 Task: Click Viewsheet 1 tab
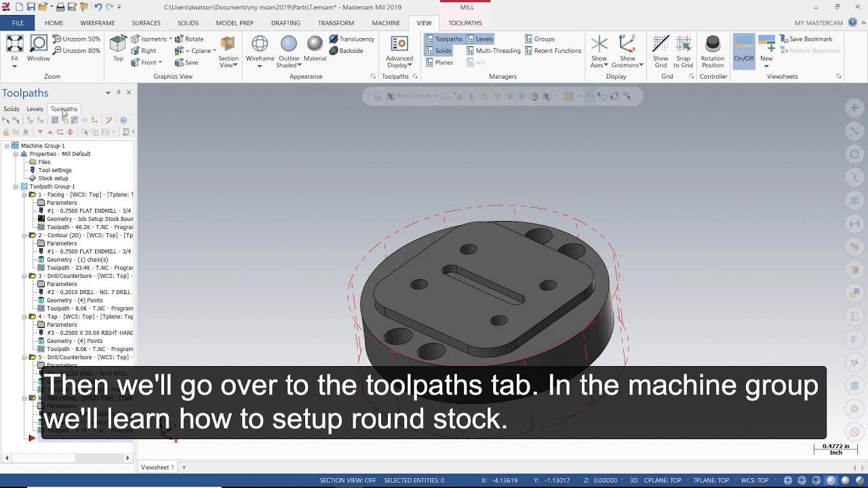157,467
